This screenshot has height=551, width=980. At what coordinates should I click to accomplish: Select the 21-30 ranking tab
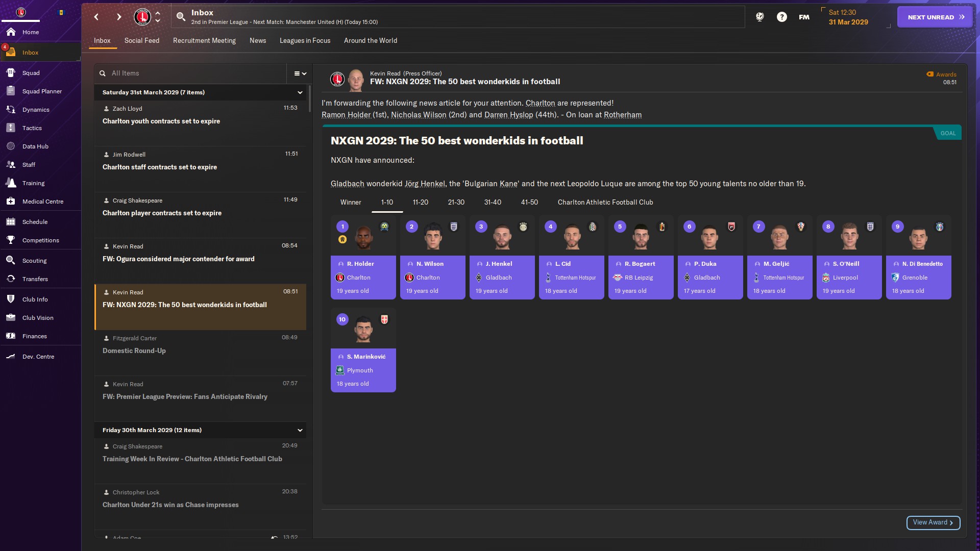pyautogui.click(x=456, y=203)
